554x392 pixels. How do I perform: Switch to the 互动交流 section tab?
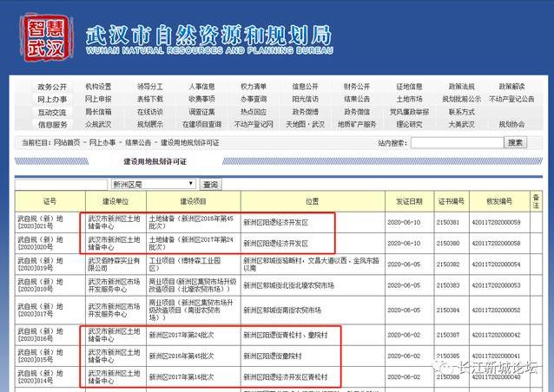point(52,112)
